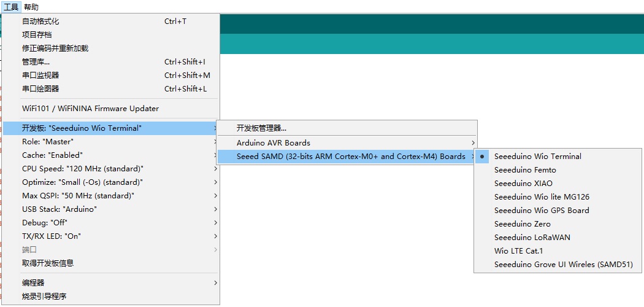Screen dimensions: 644x307
Task: Select Seeeduino Wio GPS Board
Action: [x=558, y=211]
